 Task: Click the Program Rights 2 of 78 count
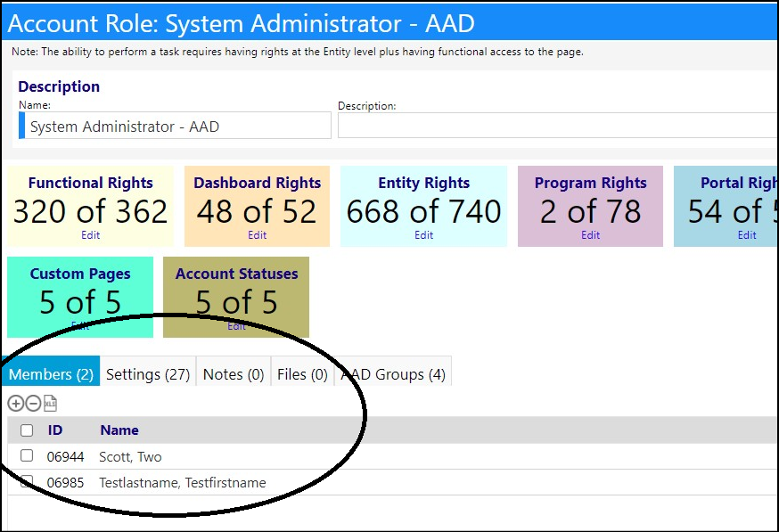[590, 211]
